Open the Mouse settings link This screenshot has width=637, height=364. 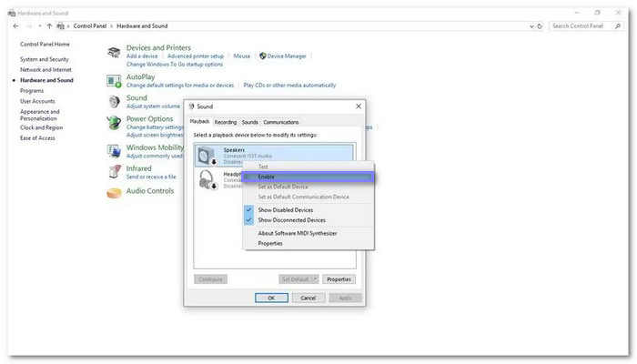click(242, 56)
